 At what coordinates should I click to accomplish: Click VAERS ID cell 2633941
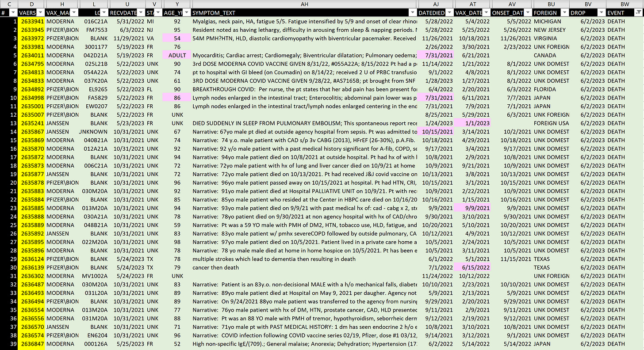pyautogui.click(x=31, y=22)
